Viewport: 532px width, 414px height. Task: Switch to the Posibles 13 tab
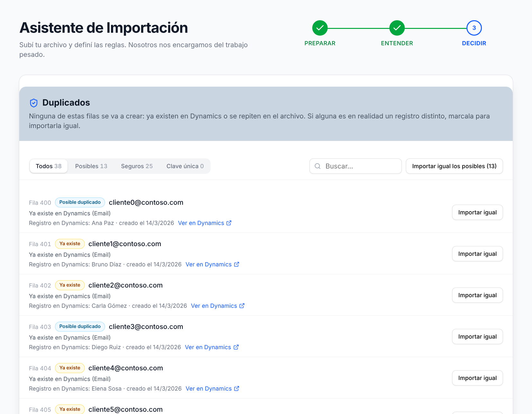(91, 166)
